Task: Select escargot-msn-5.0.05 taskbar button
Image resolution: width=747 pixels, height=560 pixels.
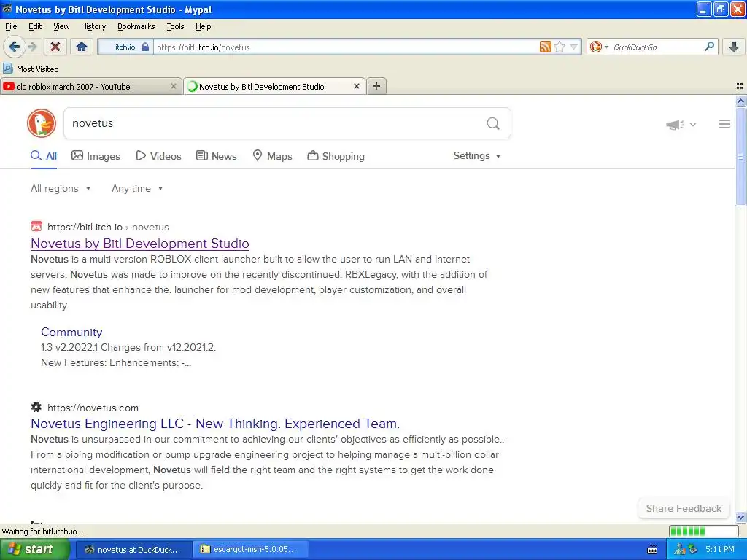Action: pyautogui.click(x=250, y=549)
